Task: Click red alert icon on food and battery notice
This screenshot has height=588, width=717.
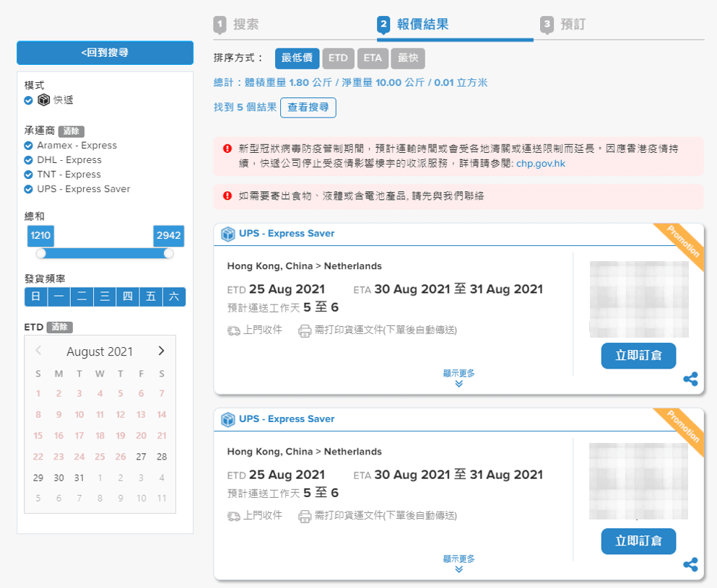Action: click(x=227, y=196)
